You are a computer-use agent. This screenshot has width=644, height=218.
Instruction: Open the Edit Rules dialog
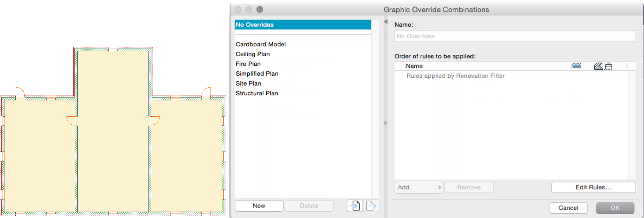pos(593,187)
